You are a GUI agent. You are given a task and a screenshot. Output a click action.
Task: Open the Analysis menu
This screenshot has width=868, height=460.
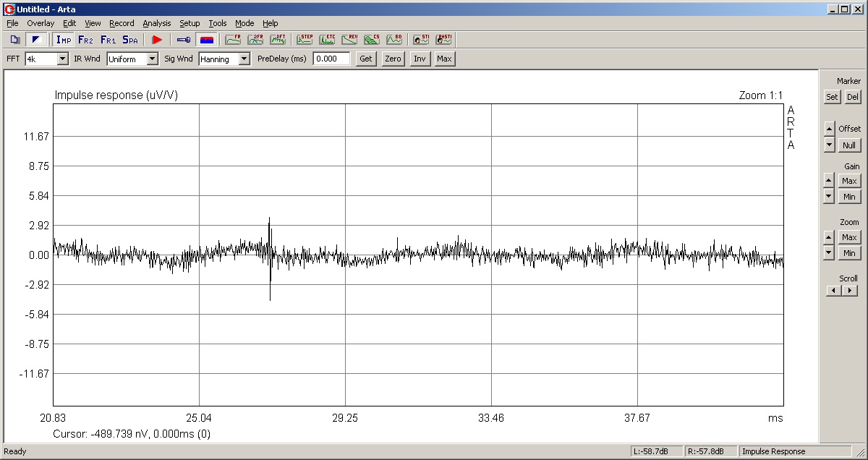[x=156, y=23]
